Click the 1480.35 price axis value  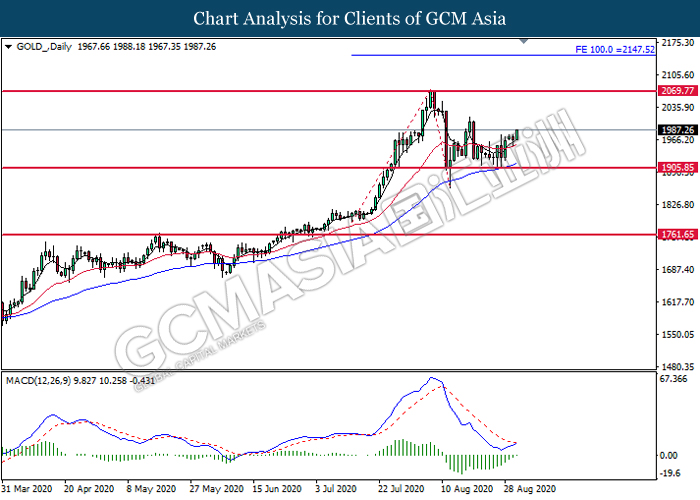678,367
